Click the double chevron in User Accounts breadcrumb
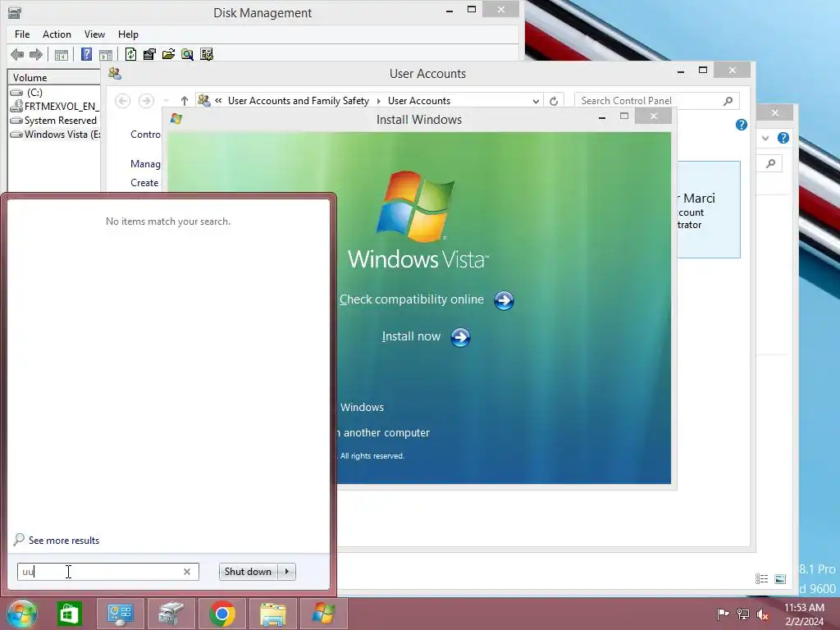 pyautogui.click(x=218, y=101)
